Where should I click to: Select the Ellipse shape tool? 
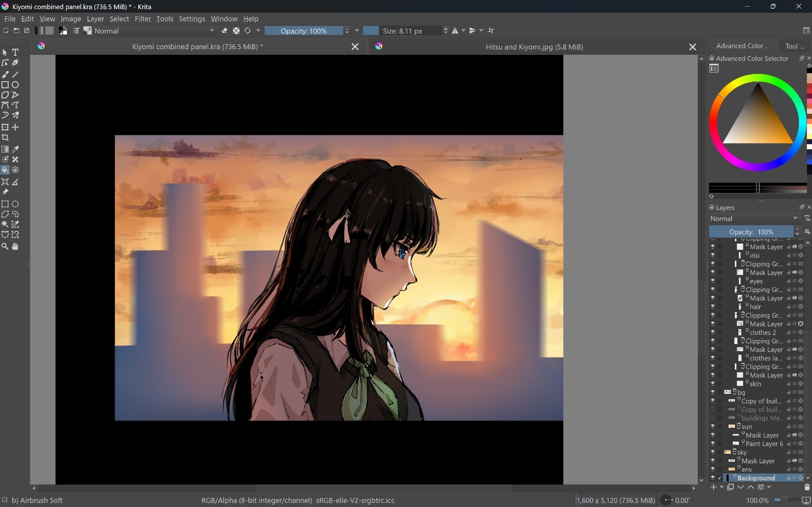point(15,85)
